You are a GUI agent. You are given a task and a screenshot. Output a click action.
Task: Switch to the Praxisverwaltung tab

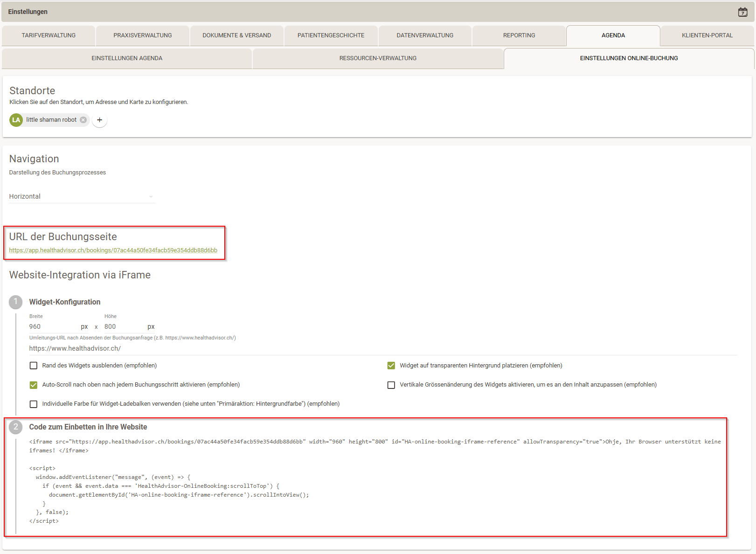(143, 35)
